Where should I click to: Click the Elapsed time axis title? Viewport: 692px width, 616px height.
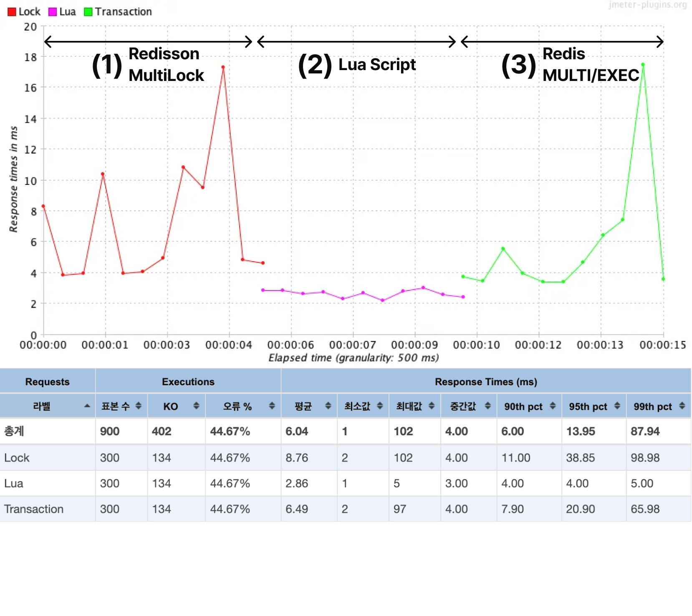pos(354,358)
